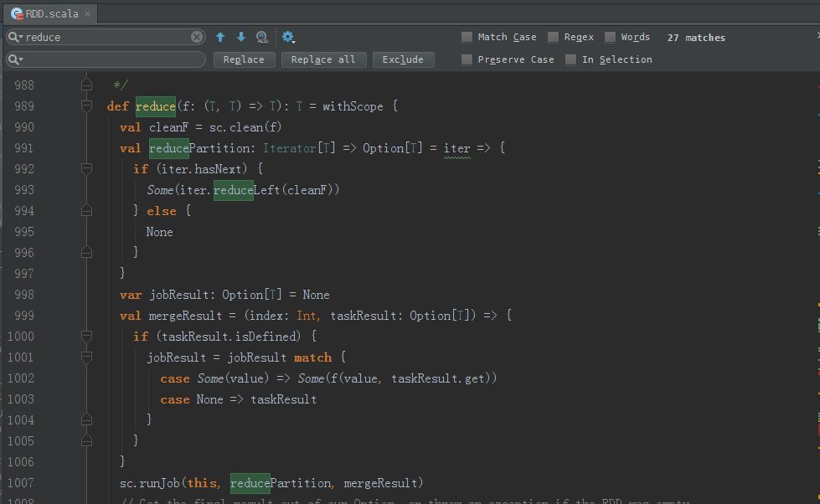Image resolution: width=820 pixels, height=504 pixels.
Task: Open find all usages icon in search bar
Action: pos(262,37)
